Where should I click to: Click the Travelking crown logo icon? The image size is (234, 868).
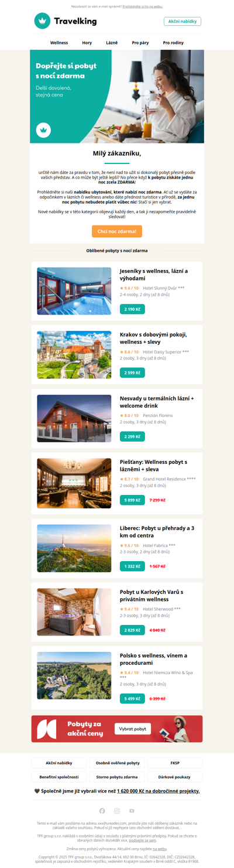(42, 21)
